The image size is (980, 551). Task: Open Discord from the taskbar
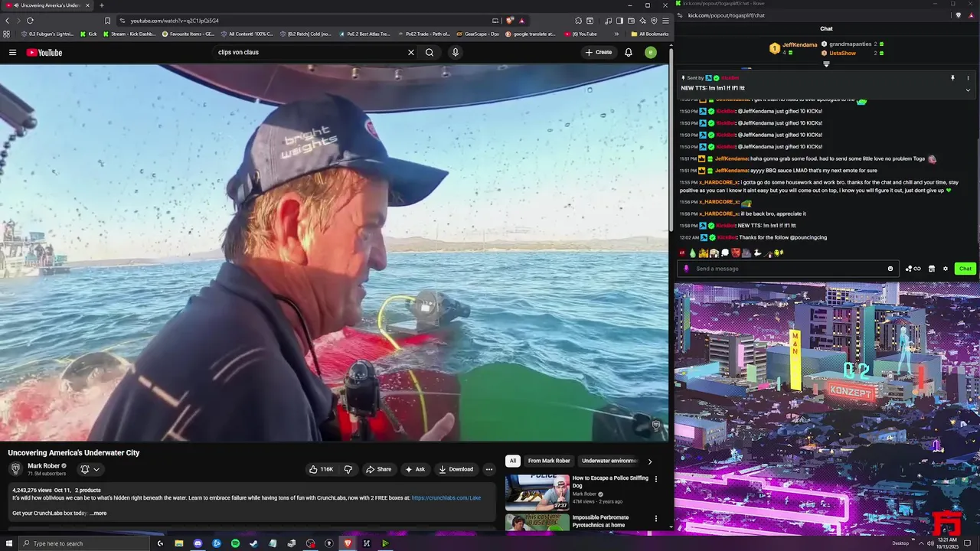tap(198, 543)
